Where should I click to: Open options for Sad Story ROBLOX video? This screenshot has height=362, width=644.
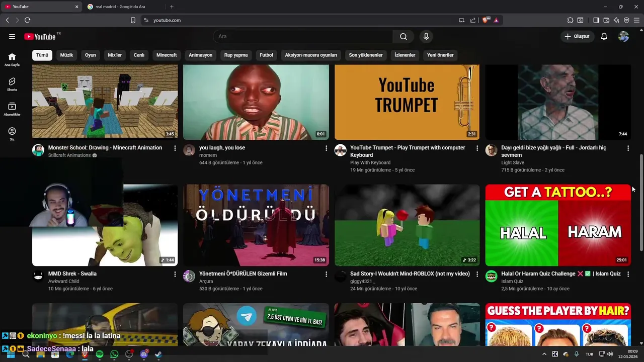point(477,275)
